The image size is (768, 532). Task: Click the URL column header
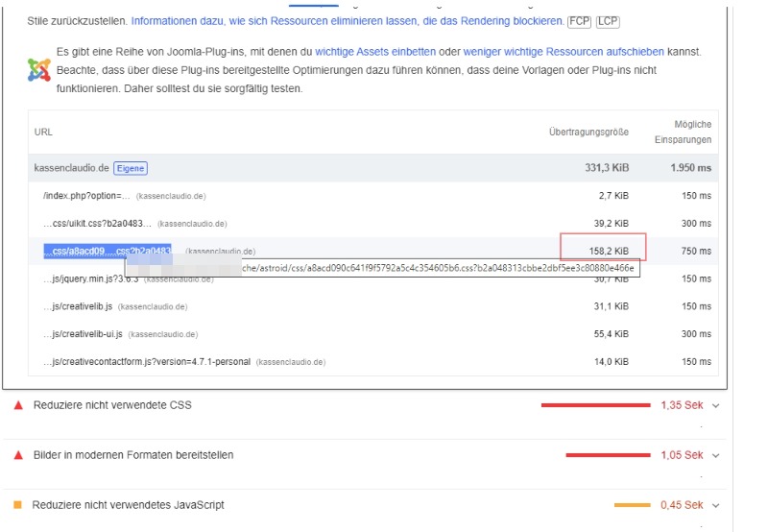click(x=43, y=132)
